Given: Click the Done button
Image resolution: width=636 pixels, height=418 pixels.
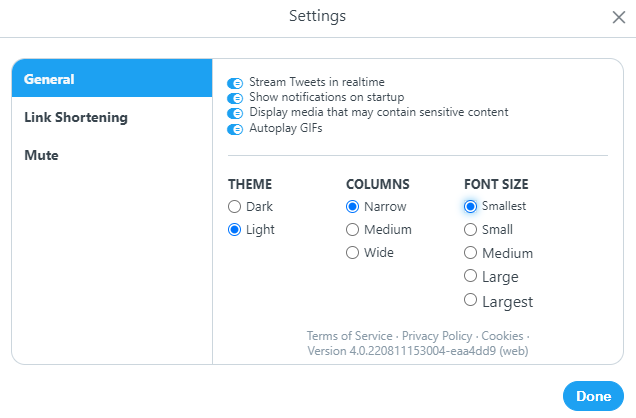Looking at the screenshot, I should tap(593, 396).
